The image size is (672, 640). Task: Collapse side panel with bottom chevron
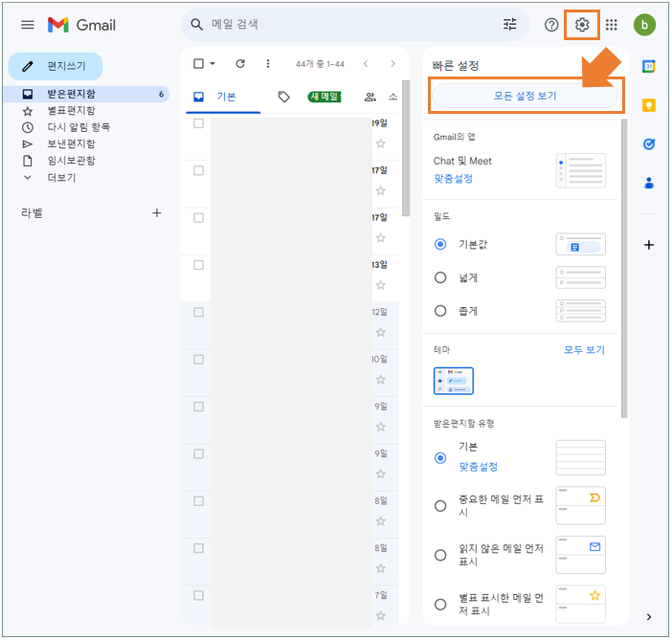649,616
